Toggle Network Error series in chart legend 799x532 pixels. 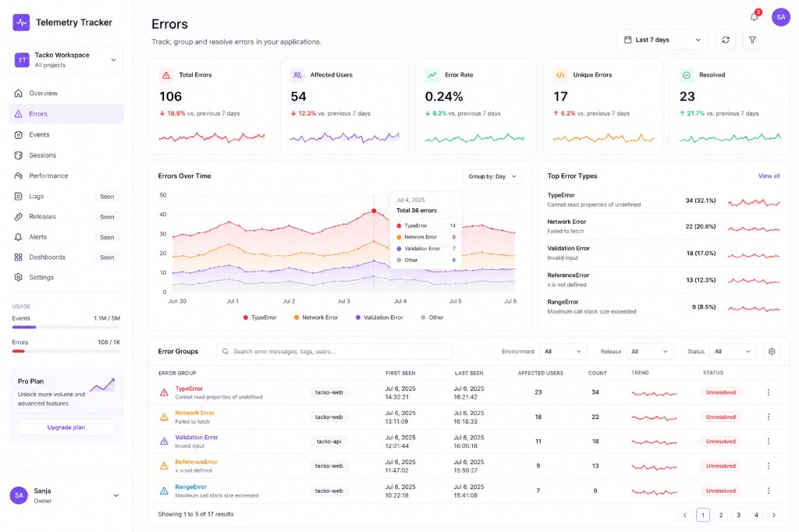316,317
